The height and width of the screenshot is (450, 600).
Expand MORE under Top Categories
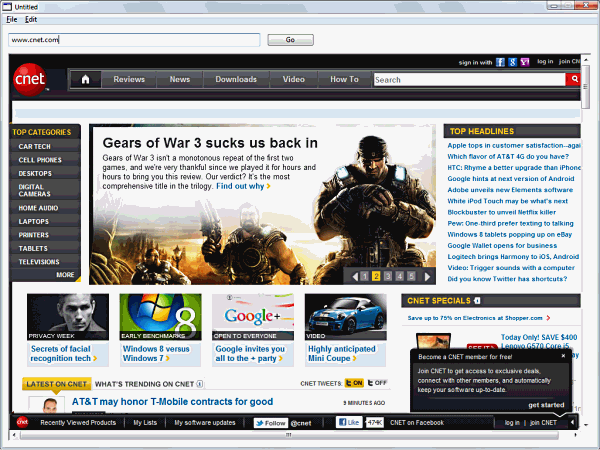point(65,274)
